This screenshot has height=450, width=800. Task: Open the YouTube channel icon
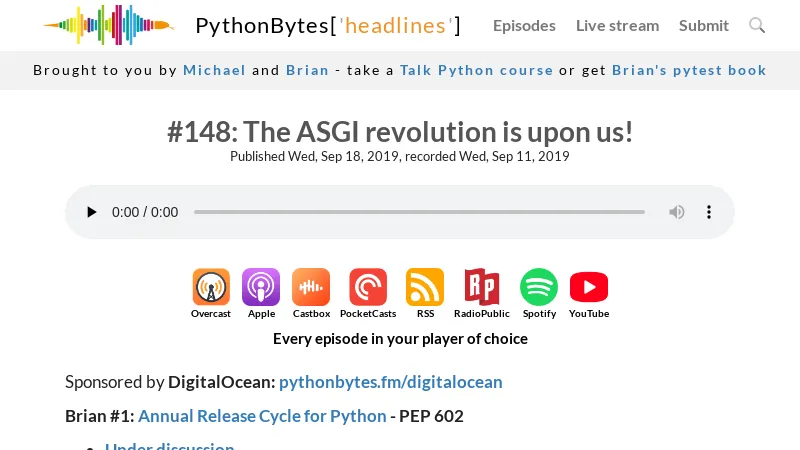tap(589, 287)
